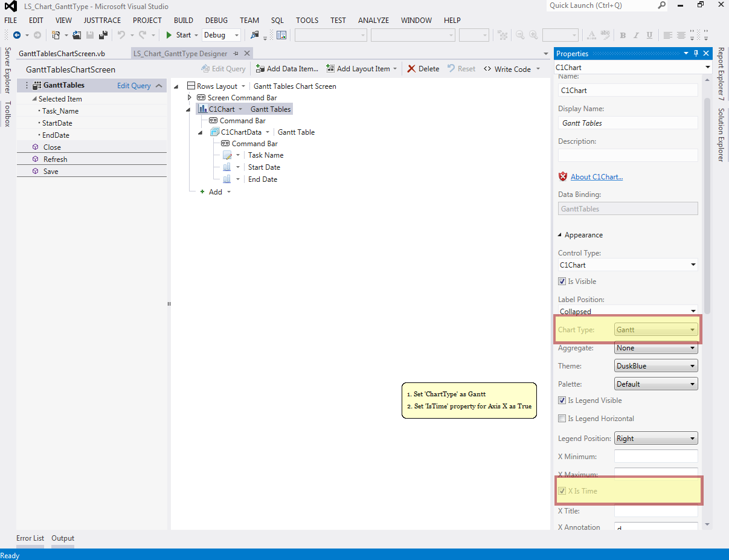729x560 pixels.
Task: Click the GanttTables collection grid icon
Action: (37, 85)
